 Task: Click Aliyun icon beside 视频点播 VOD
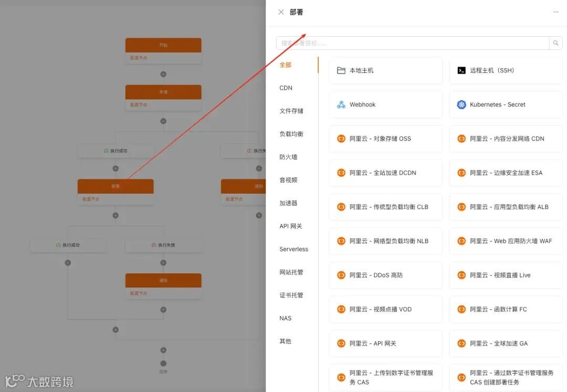(x=341, y=309)
